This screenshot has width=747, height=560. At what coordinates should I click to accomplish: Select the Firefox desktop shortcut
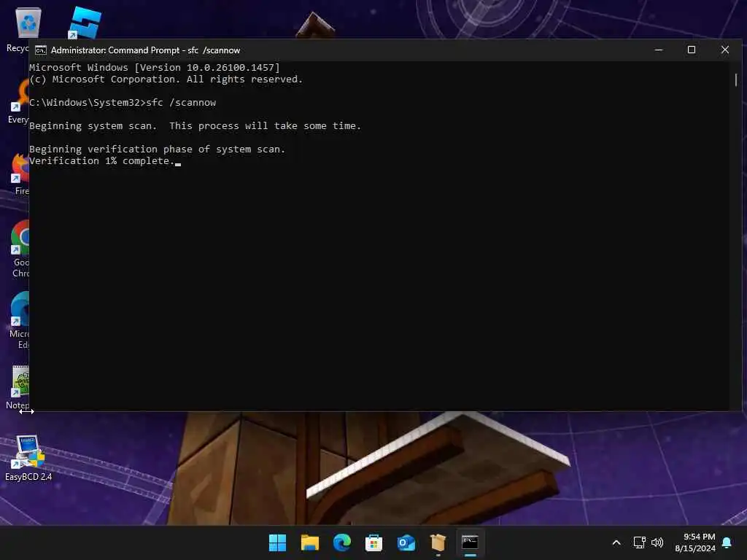(x=20, y=174)
